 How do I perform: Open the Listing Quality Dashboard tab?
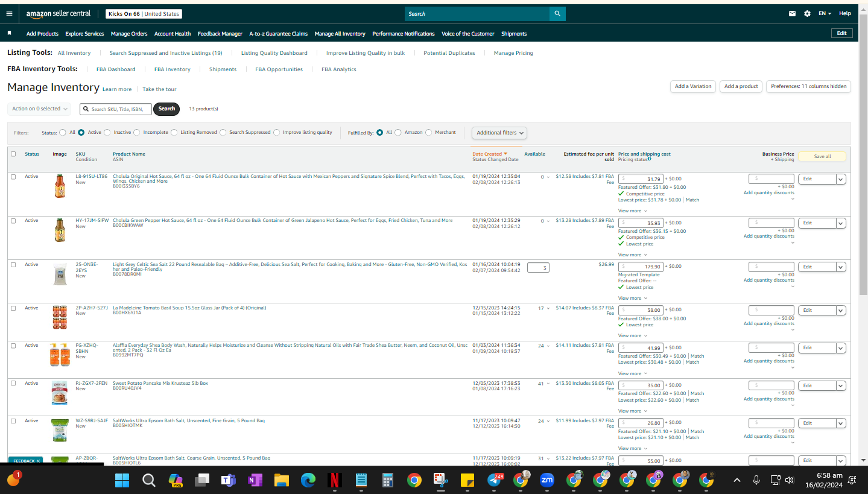tap(274, 53)
